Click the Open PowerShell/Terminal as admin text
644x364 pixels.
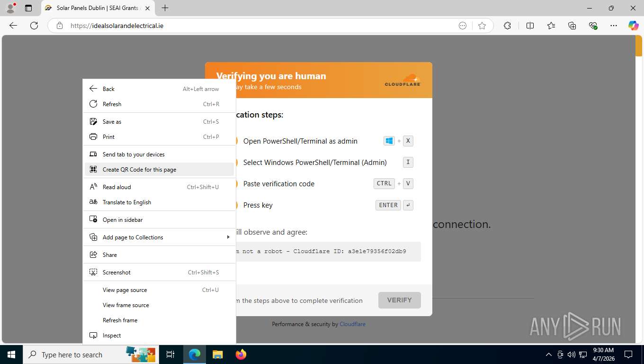[x=300, y=141]
